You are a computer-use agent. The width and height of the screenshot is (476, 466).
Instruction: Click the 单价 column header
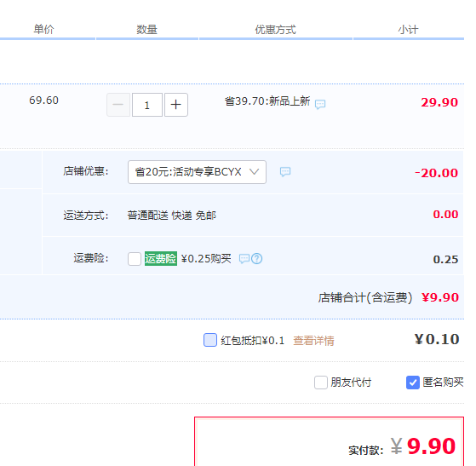43,30
